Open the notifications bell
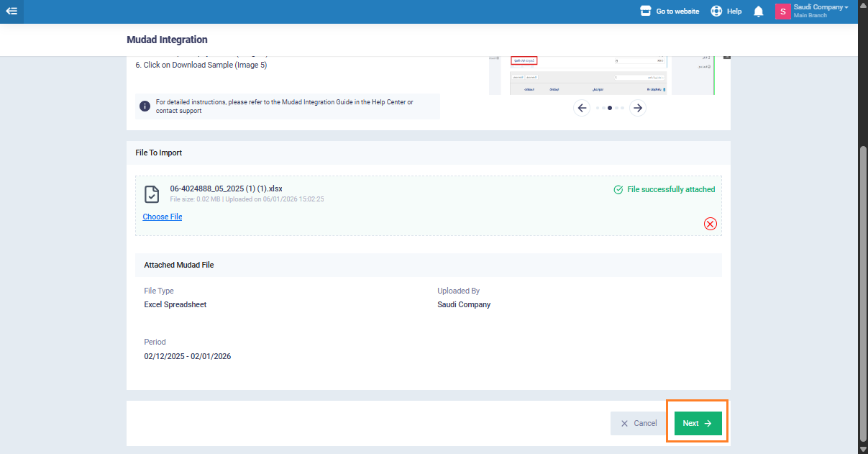This screenshot has width=868, height=454. coord(758,12)
